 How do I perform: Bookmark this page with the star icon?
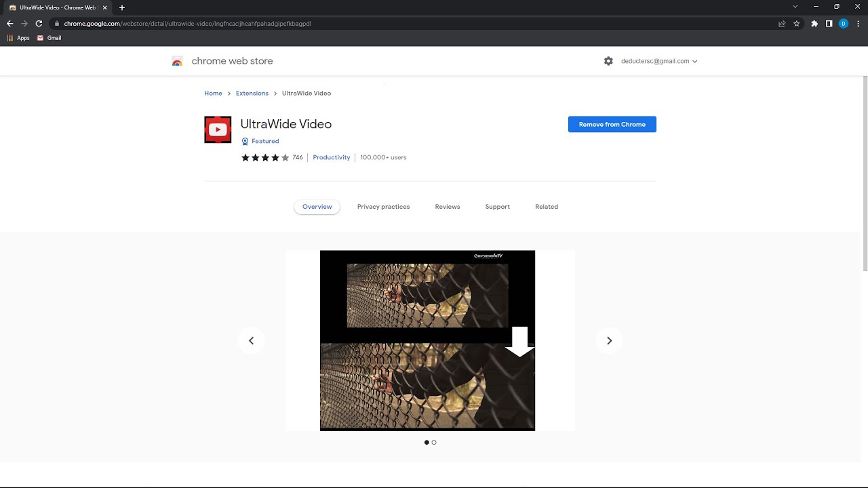(x=797, y=23)
